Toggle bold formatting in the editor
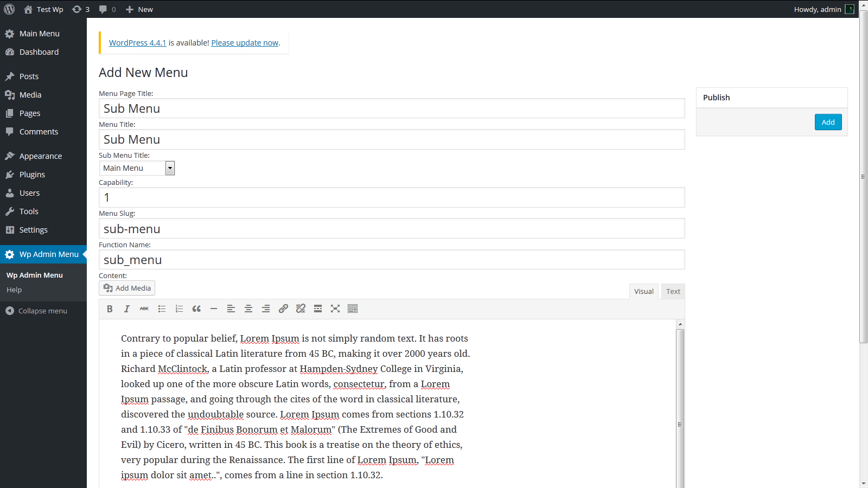This screenshot has height=488, width=868. point(110,309)
